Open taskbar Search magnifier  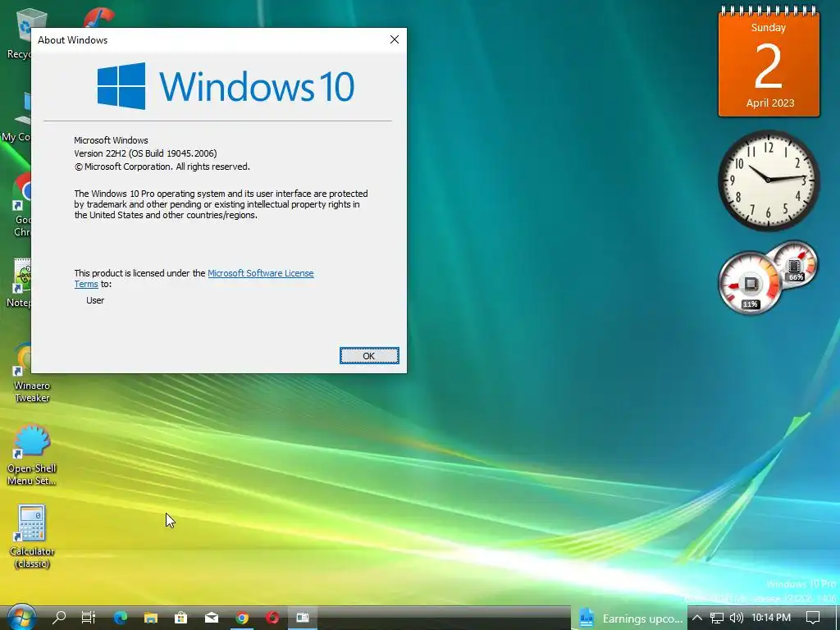[x=59, y=618]
